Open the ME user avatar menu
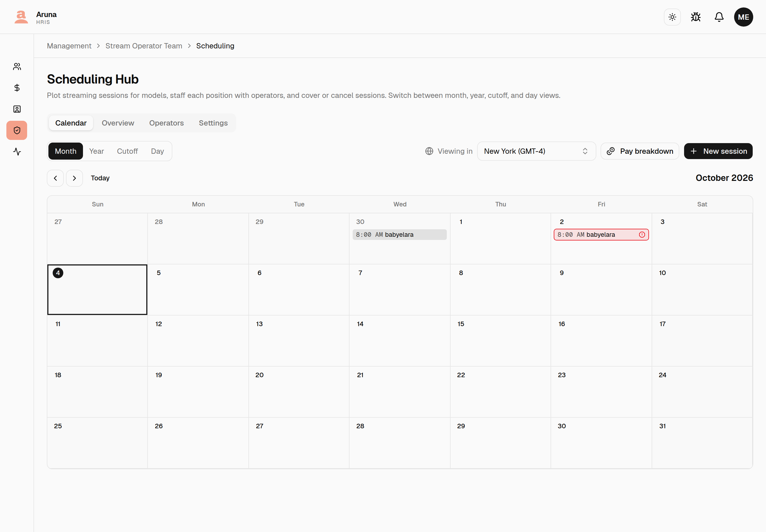The image size is (766, 532). tap(743, 17)
